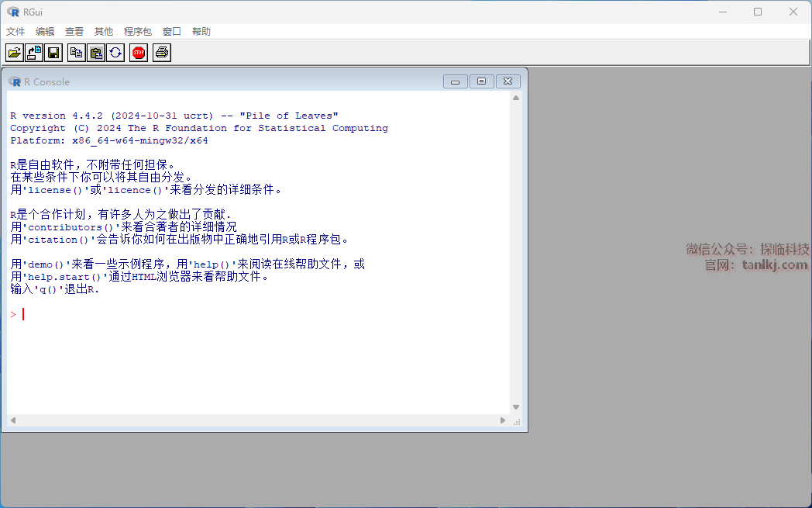Click the R logo in RGui title bar
This screenshot has width=812, height=508.
(x=13, y=12)
